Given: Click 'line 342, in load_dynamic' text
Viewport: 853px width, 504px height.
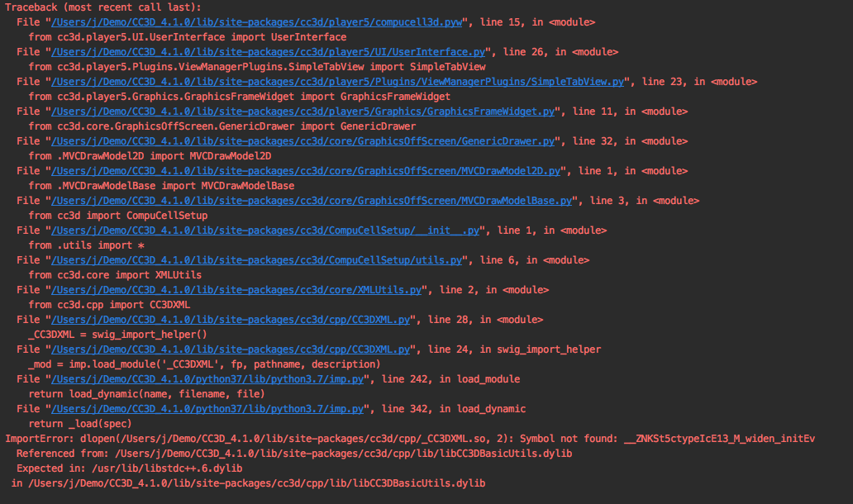Looking at the screenshot, I should (x=454, y=409).
